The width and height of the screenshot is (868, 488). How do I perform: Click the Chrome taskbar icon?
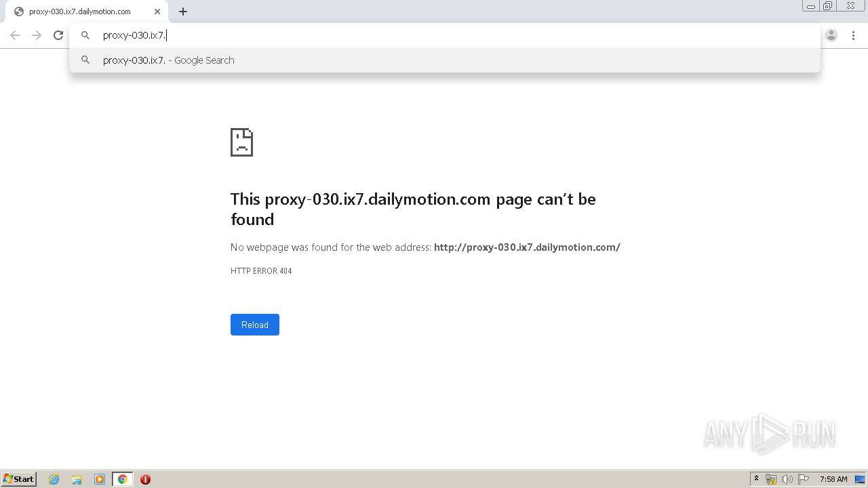(122, 479)
